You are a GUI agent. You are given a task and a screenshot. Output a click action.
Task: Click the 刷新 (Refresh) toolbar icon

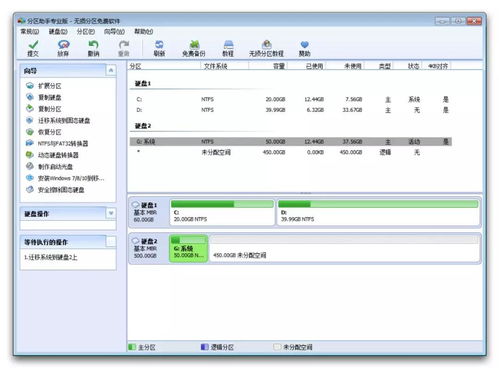pyautogui.click(x=159, y=45)
